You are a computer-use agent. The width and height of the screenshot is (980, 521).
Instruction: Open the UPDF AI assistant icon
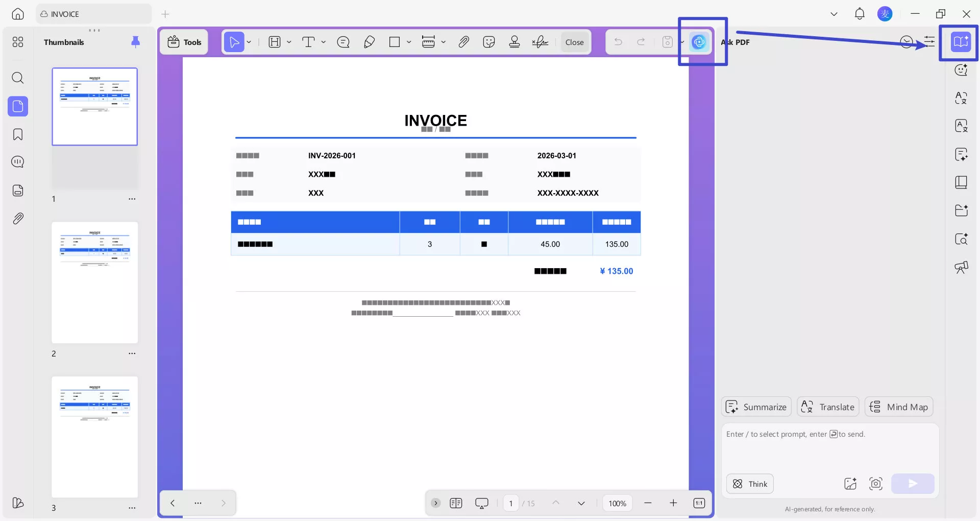(x=699, y=42)
